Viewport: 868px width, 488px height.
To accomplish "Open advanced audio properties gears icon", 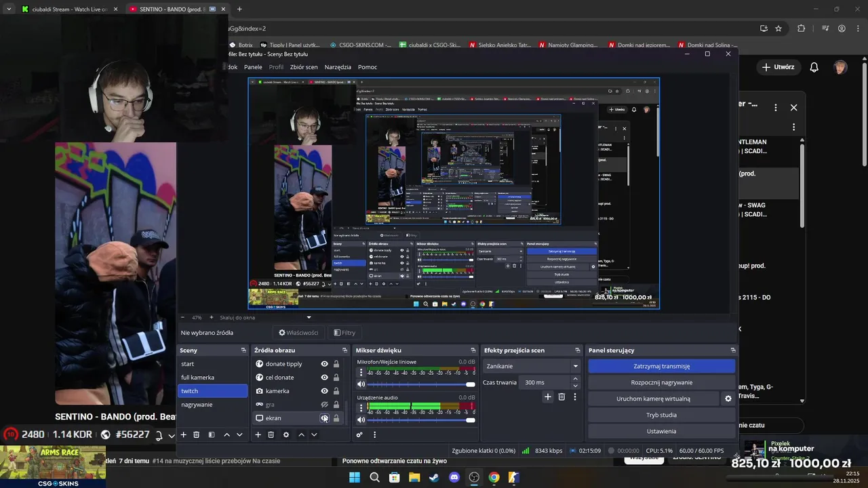I will [x=359, y=434].
